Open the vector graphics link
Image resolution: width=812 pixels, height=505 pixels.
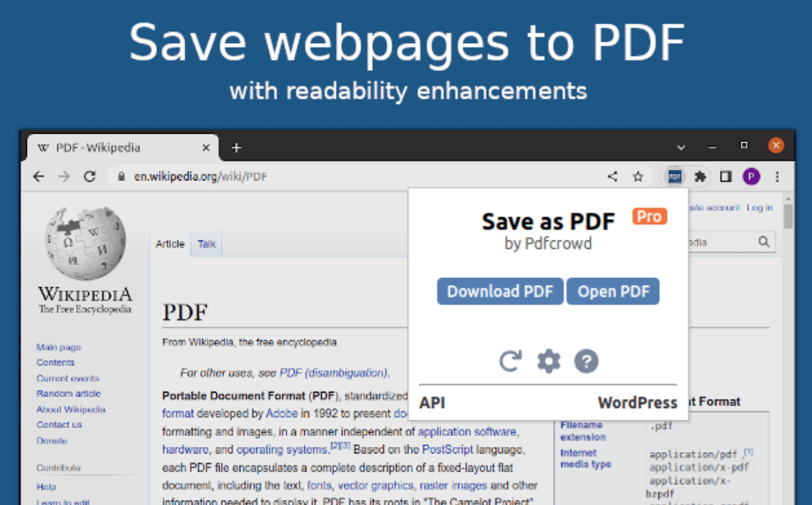tap(376, 485)
